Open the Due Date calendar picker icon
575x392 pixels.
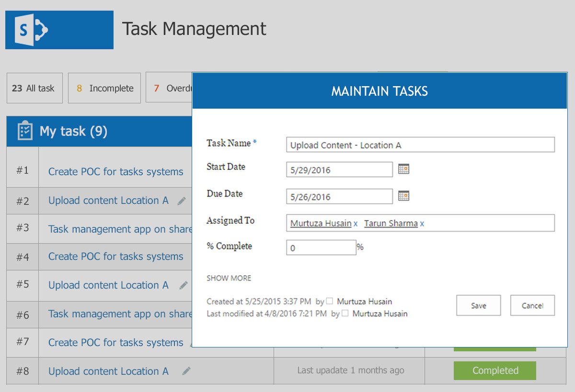pyautogui.click(x=403, y=196)
